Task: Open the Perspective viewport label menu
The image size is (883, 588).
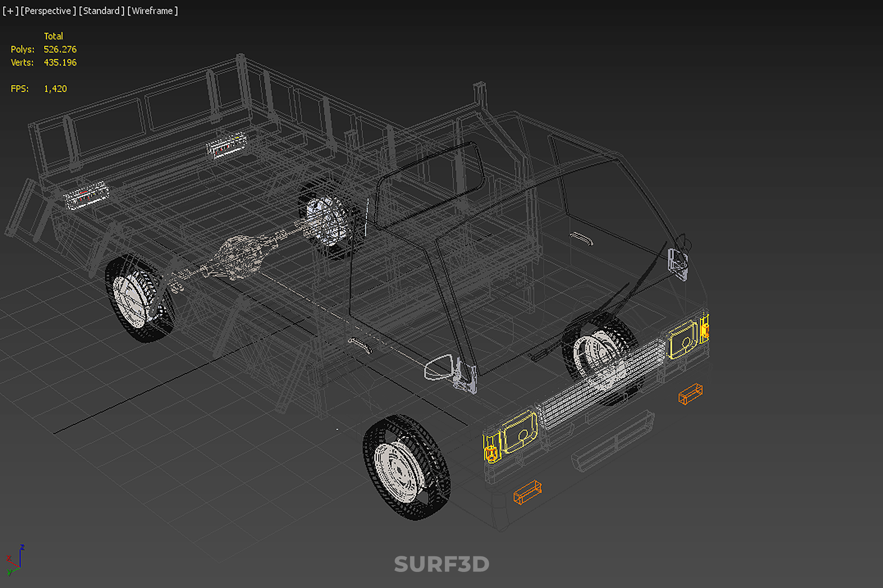Action: coord(48,11)
